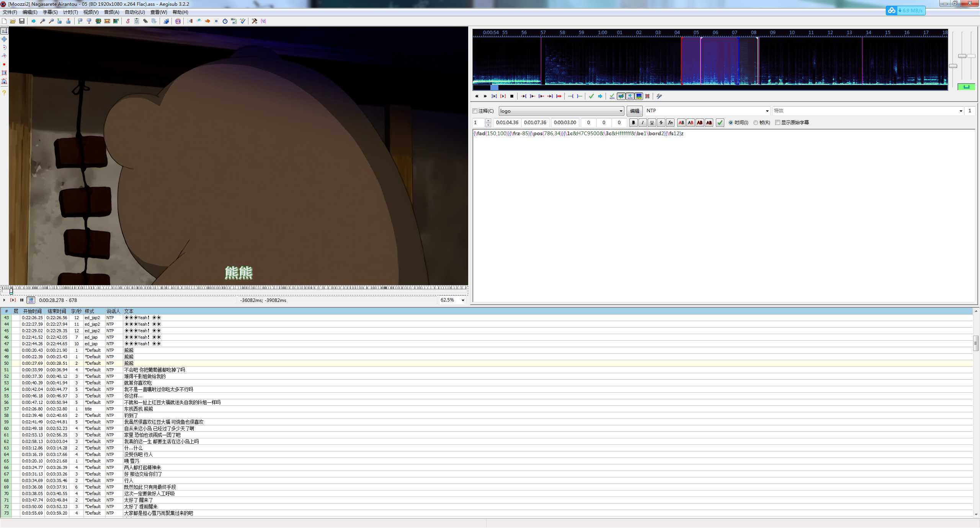Open the Styles Manager pink S icon
Screen dimensions: 980x528
click(x=128, y=21)
